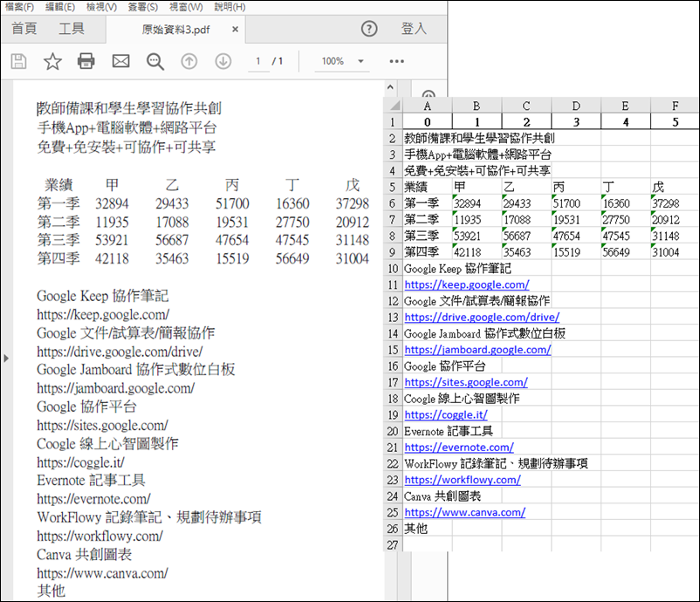Image resolution: width=700 pixels, height=602 pixels.
Task: Close the 原始資料3.pdf tab
Action: tap(236, 30)
